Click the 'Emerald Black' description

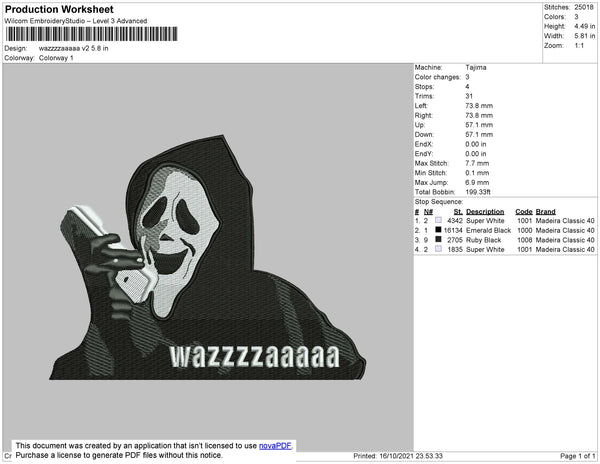(489, 230)
